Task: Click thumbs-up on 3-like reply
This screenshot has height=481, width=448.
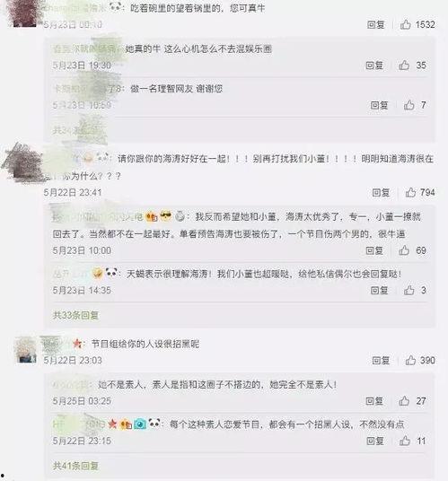Action: (408, 290)
